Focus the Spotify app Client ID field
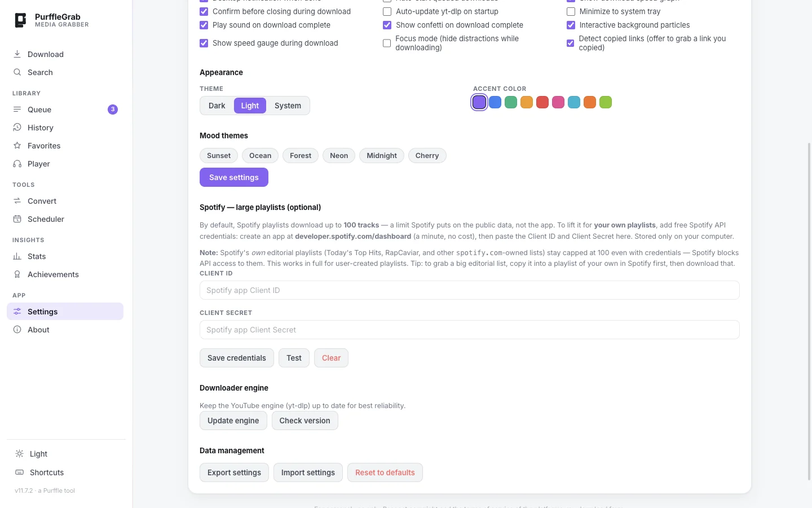The width and height of the screenshot is (812, 508). 470,290
